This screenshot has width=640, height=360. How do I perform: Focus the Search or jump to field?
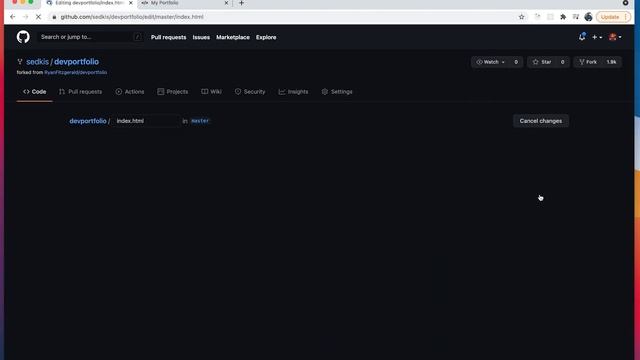(x=91, y=37)
